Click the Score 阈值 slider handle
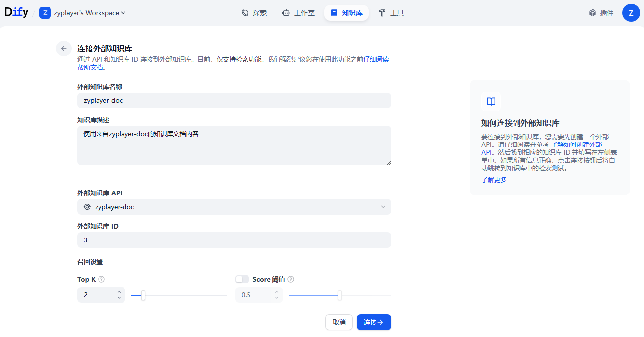 340,295
